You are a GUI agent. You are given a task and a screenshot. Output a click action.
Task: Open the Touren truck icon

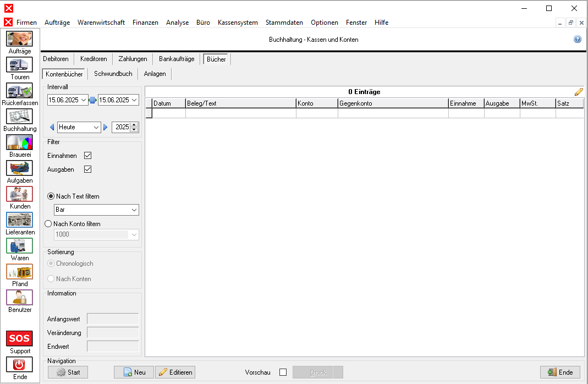coord(19,65)
